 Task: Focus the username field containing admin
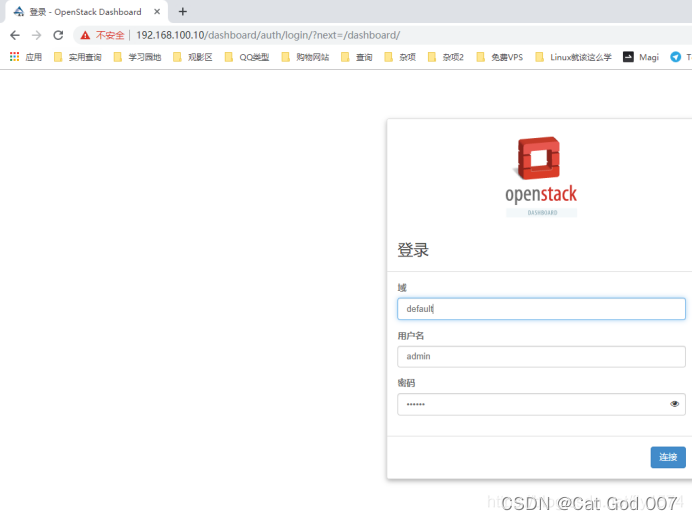pyautogui.click(x=541, y=357)
